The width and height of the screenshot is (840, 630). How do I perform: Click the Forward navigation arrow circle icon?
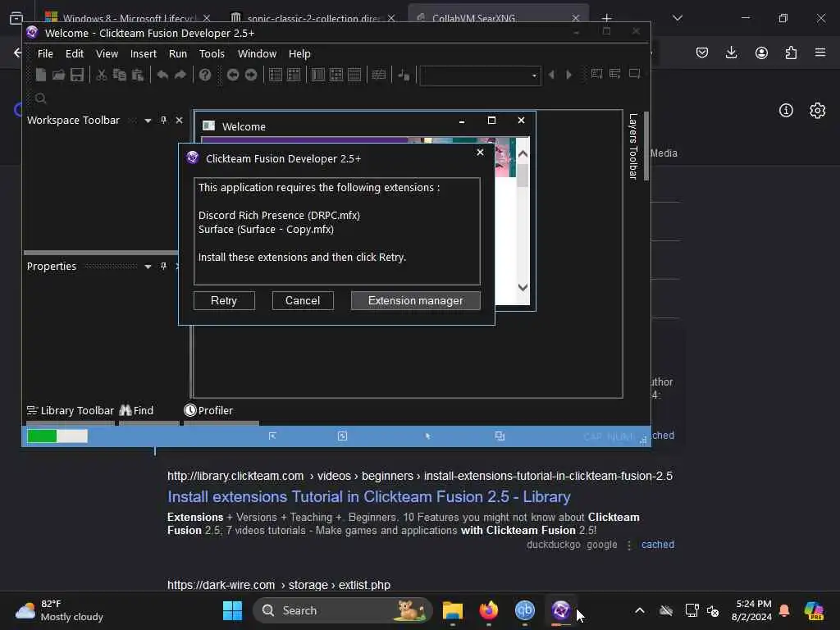[251, 75]
